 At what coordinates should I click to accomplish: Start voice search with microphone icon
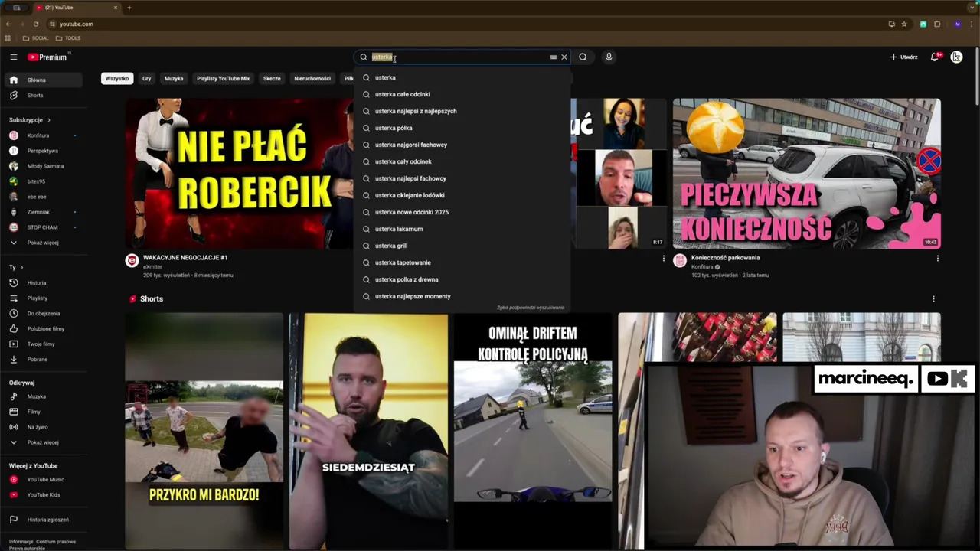(x=609, y=57)
